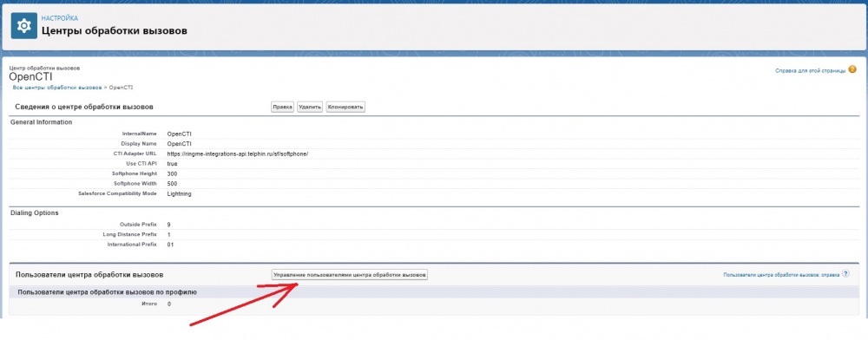The image size is (868, 340).
Task: Click the НАСТРОЙКА label in header
Action: (59, 18)
